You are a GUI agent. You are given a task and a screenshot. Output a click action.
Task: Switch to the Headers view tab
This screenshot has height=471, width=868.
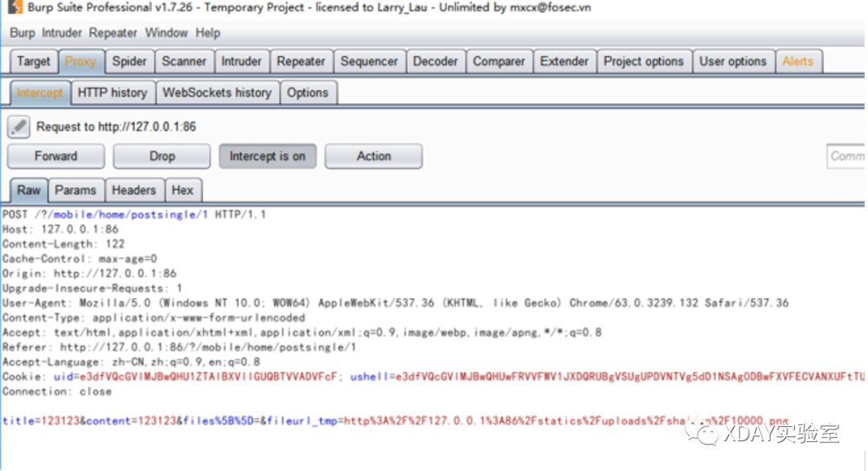134,190
